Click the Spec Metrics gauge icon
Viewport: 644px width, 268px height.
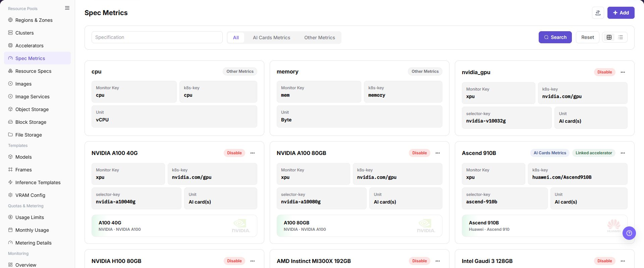[10, 58]
